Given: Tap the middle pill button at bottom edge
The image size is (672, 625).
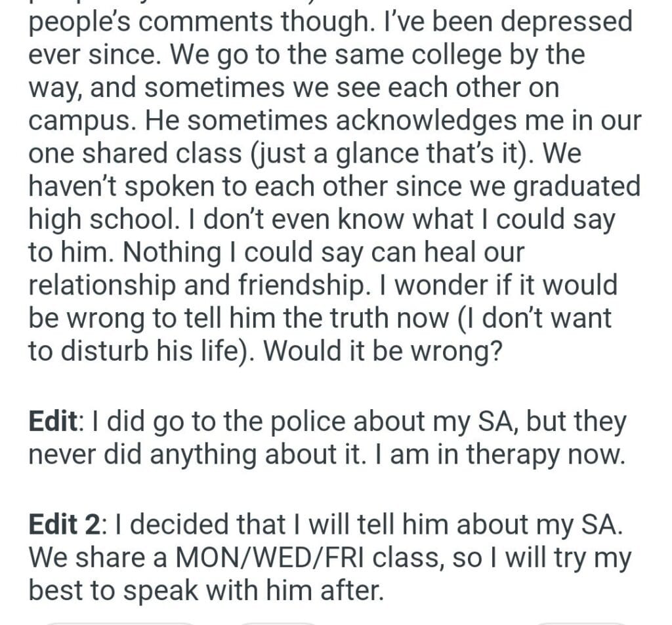Looking at the screenshot, I should coord(279,622).
